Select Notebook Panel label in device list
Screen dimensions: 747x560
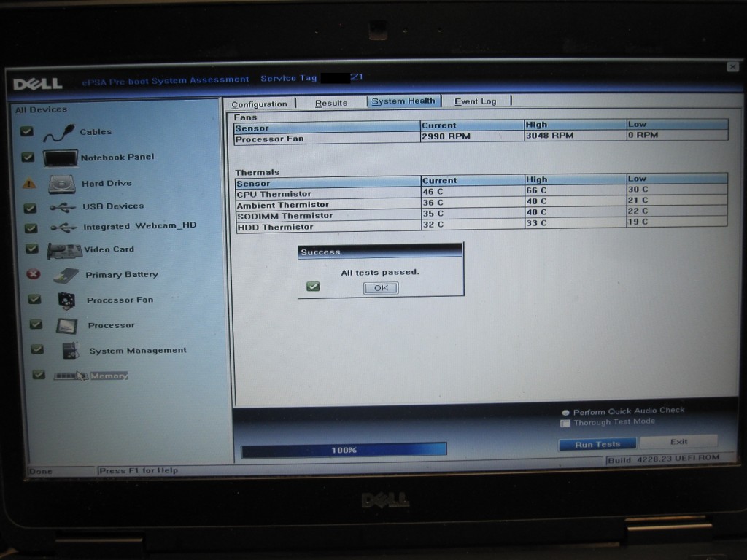coord(117,157)
